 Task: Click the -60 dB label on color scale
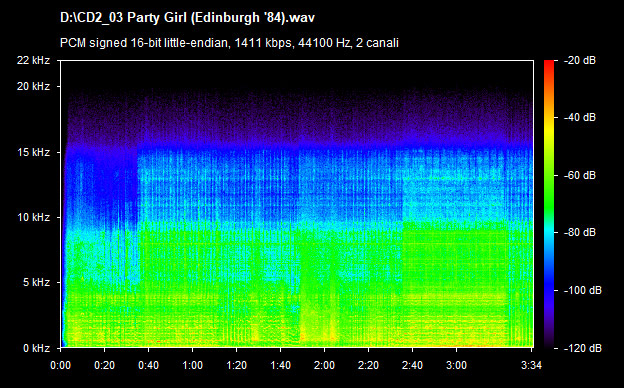(580, 175)
